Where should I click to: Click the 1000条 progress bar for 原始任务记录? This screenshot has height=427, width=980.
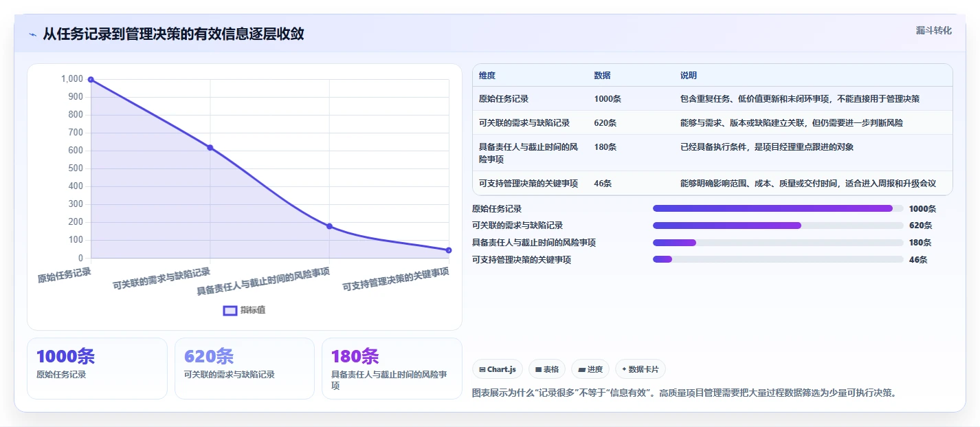coord(778,208)
